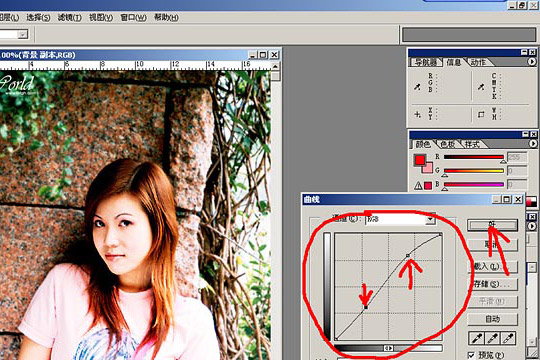Click the 存储(S) save button
The image size is (540, 360).
point(492,284)
